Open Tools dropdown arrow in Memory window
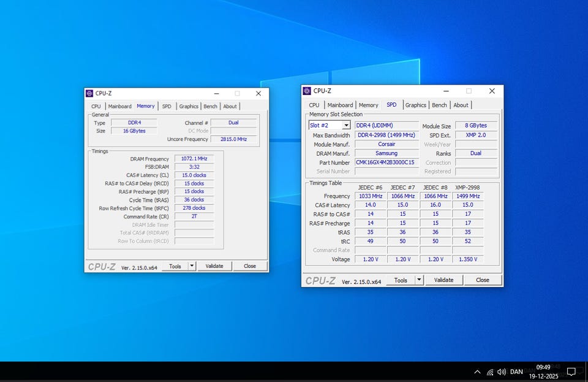The height and width of the screenshot is (382, 588). [192, 266]
